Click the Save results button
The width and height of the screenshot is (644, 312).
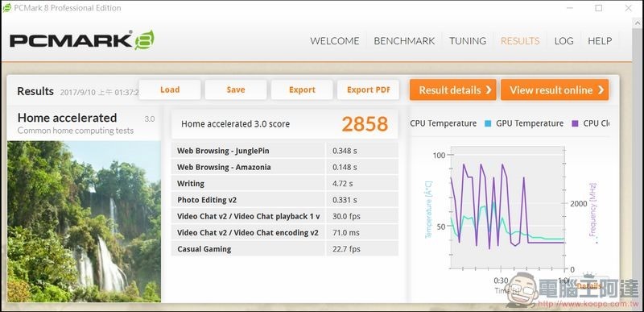point(236,89)
